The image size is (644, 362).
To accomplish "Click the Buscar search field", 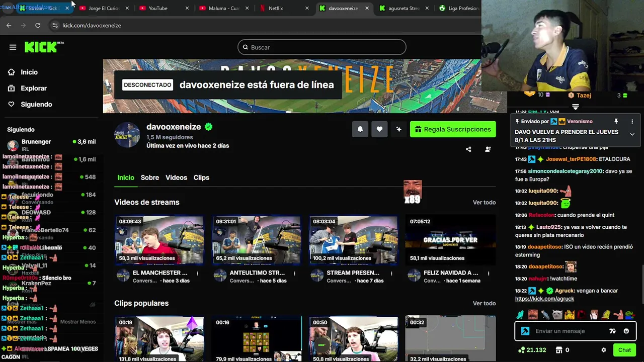I will click(x=322, y=47).
